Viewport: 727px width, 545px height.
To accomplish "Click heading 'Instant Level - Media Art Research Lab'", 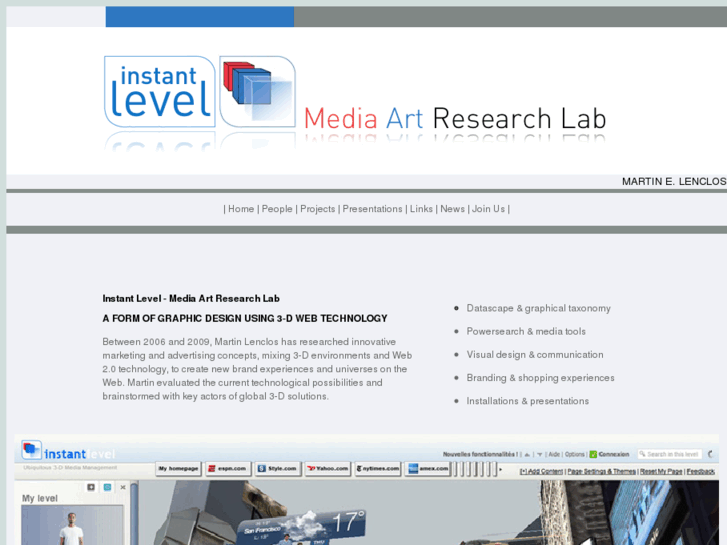I will coord(191,299).
